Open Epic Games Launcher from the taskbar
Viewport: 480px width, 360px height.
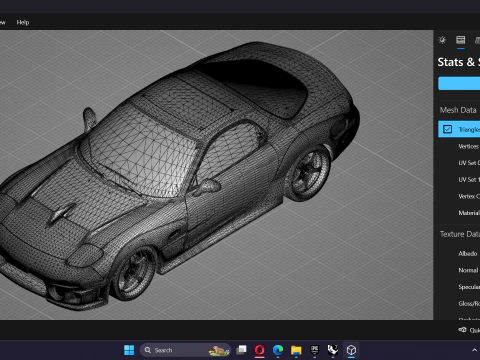pyautogui.click(x=314, y=350)
